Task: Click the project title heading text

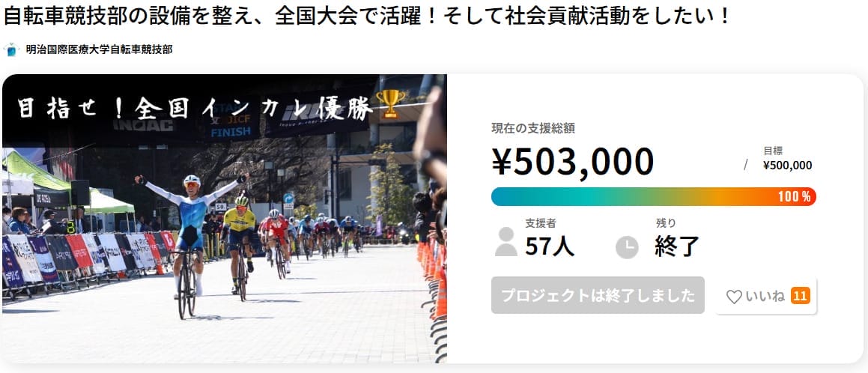Action: [x=367, y=16]
